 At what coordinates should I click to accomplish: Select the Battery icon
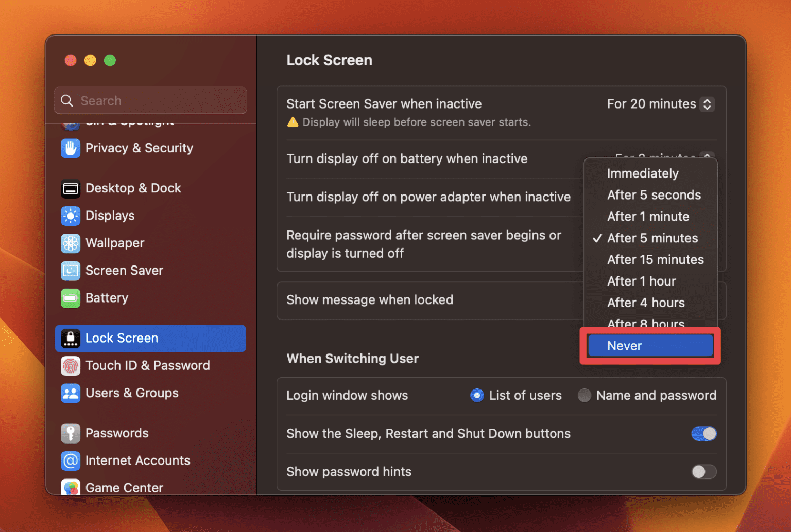click(x=71, y=298)
